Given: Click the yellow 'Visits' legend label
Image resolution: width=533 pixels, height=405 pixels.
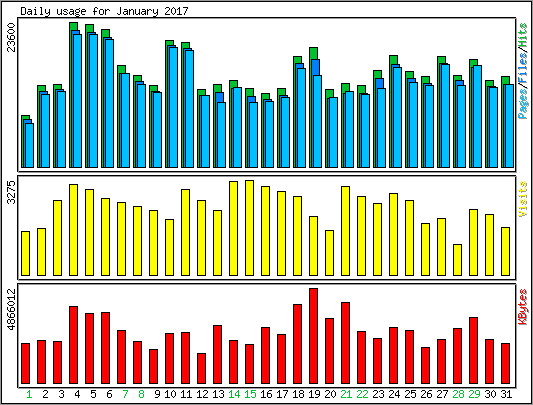Looking at the screenshot, I should click(523, 199).
